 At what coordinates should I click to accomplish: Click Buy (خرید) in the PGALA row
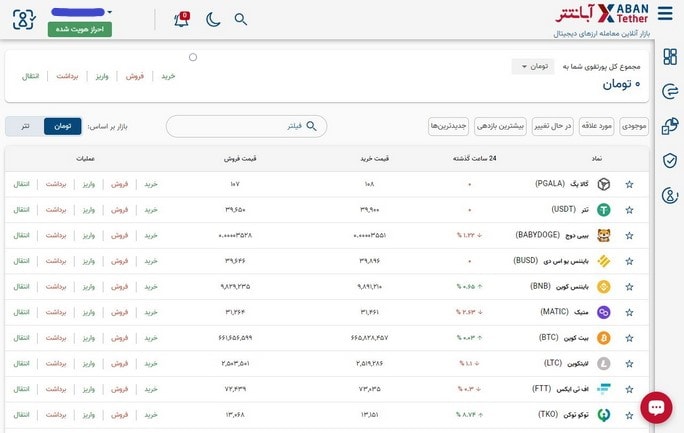pos(151,184)
